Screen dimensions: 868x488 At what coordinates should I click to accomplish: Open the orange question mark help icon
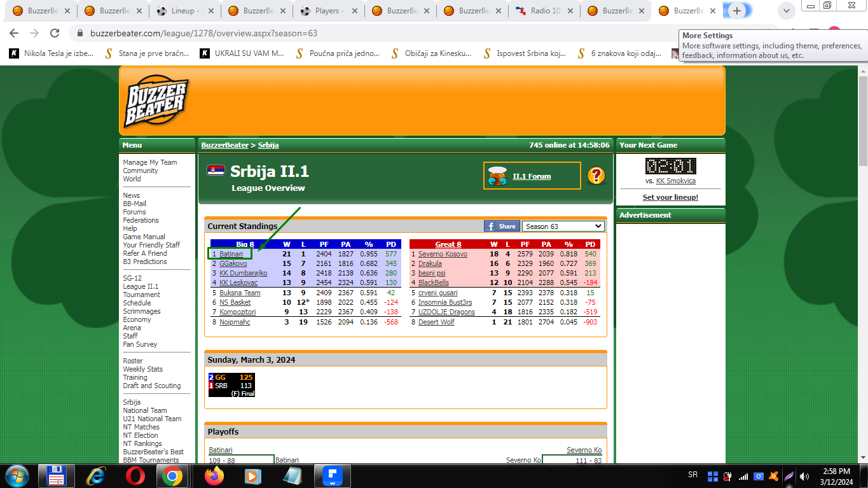[596, 176]
